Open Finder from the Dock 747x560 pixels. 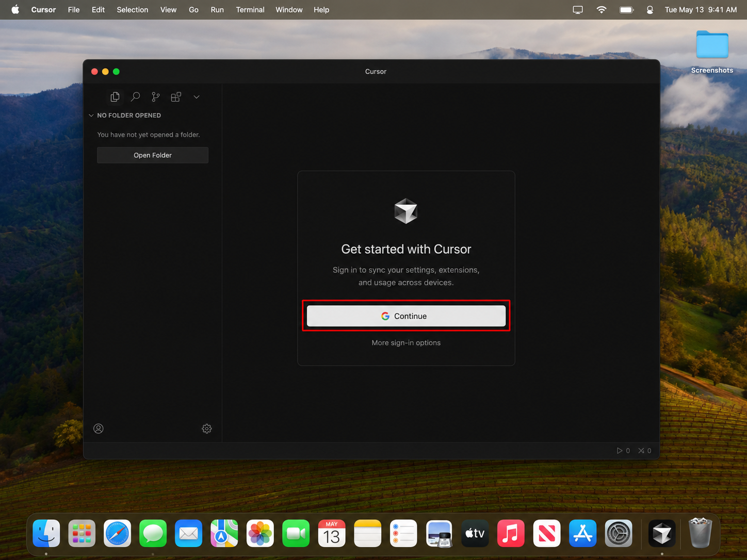[x=46, y=533]
